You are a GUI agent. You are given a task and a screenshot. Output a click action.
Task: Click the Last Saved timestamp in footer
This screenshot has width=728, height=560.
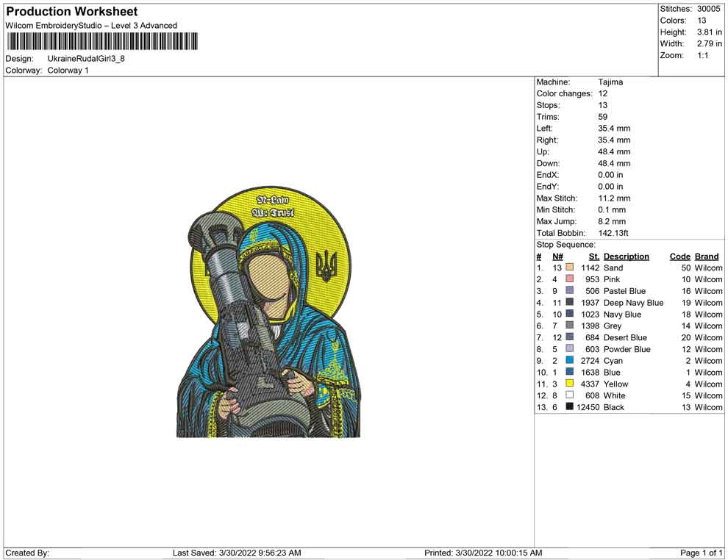pos(237,553)
